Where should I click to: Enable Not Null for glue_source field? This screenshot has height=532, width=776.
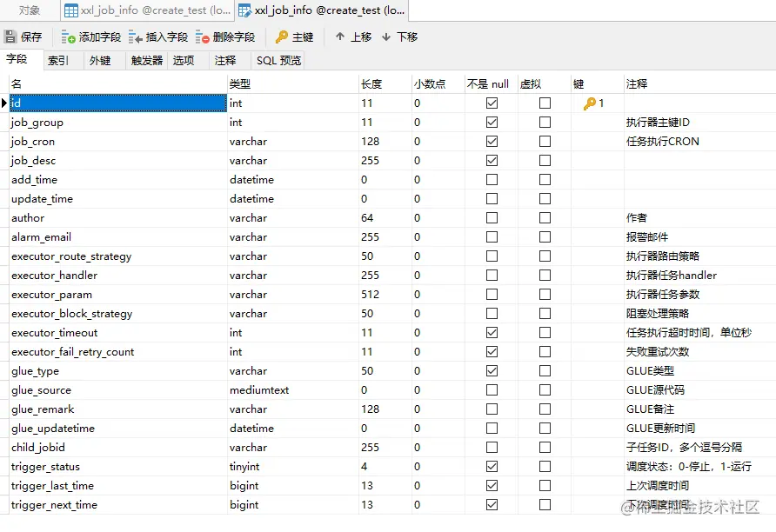492,390
